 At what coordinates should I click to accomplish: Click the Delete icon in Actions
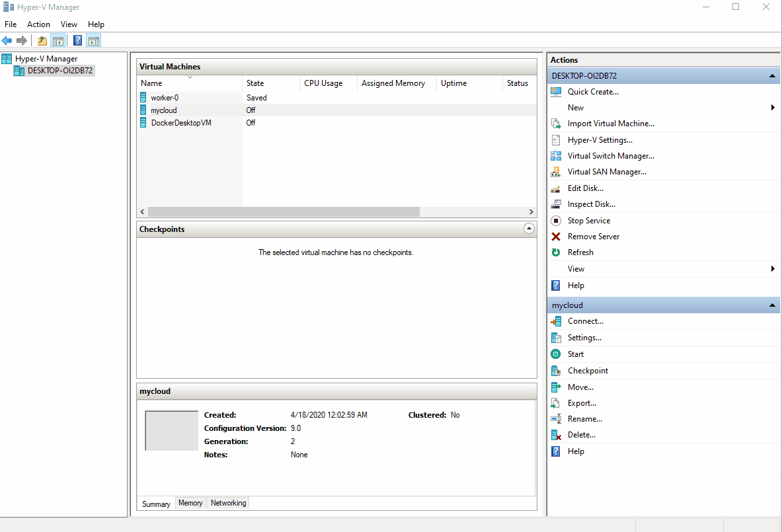555,436
